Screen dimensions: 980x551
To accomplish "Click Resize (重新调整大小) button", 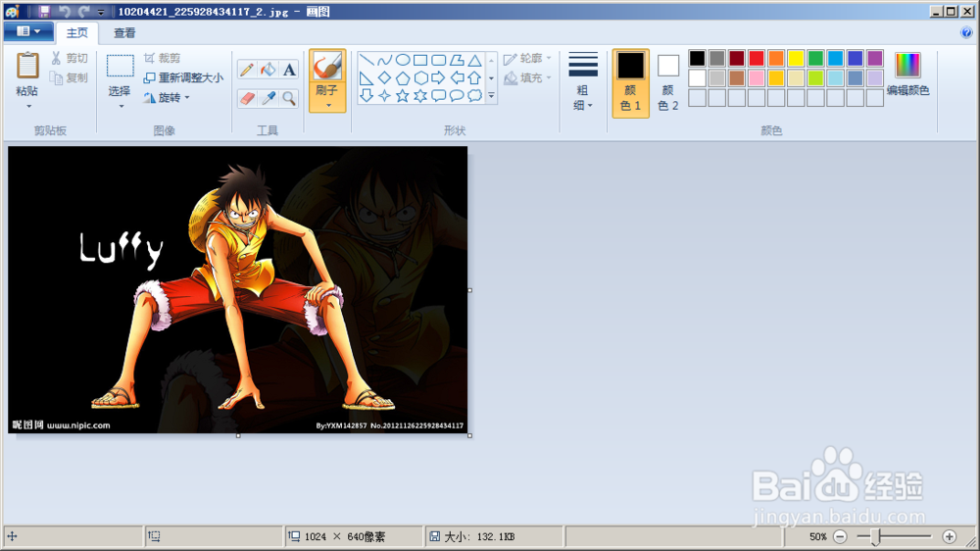I will click(x=183, y=77).
